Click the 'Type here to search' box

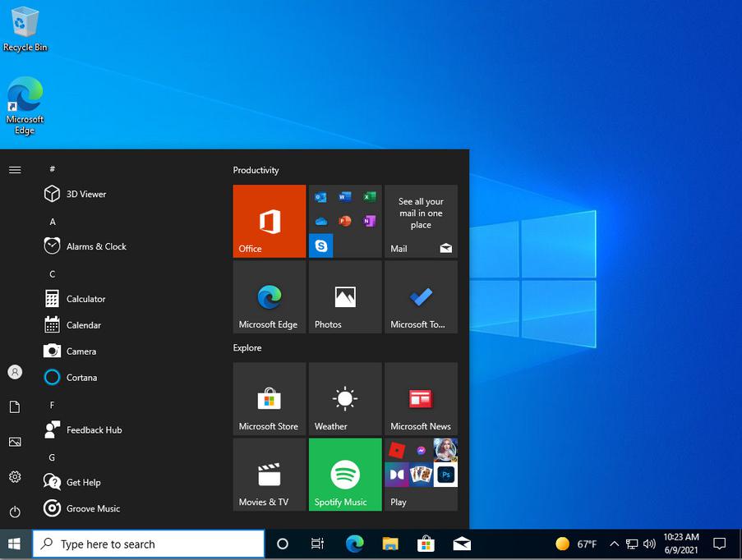tap(148, 543)
